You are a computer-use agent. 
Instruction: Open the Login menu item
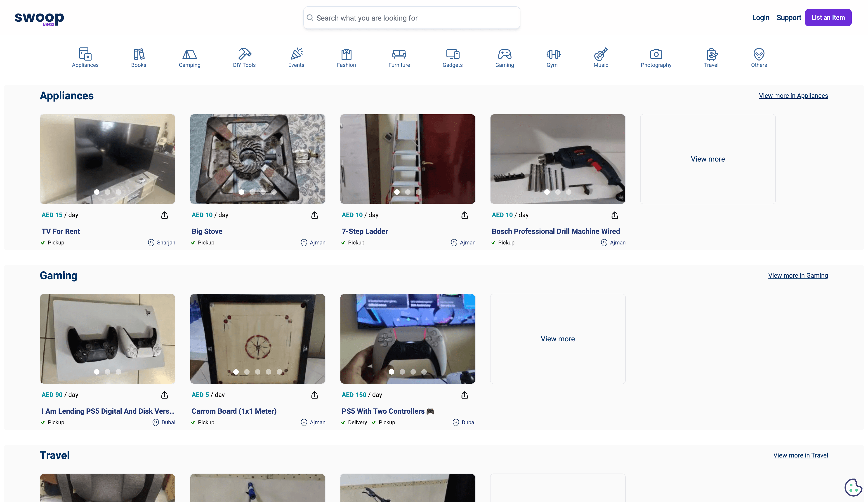[761, 18]
